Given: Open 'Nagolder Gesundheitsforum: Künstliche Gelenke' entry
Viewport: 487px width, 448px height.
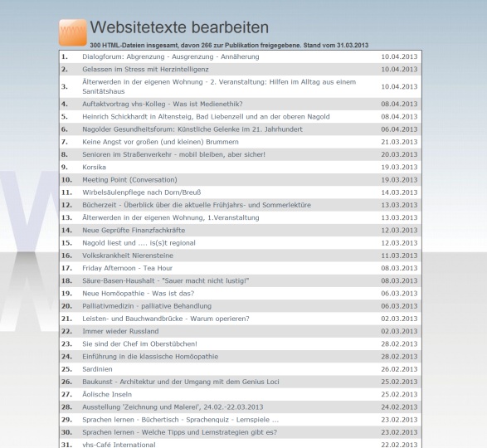Looking at the screenshot, I should pyautogui.click(x=192, y=129).
